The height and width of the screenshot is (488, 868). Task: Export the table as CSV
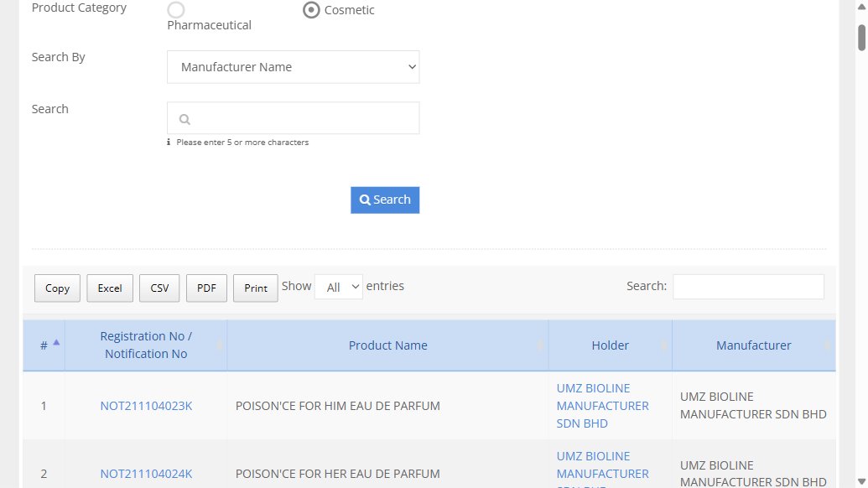coord(159,288)
